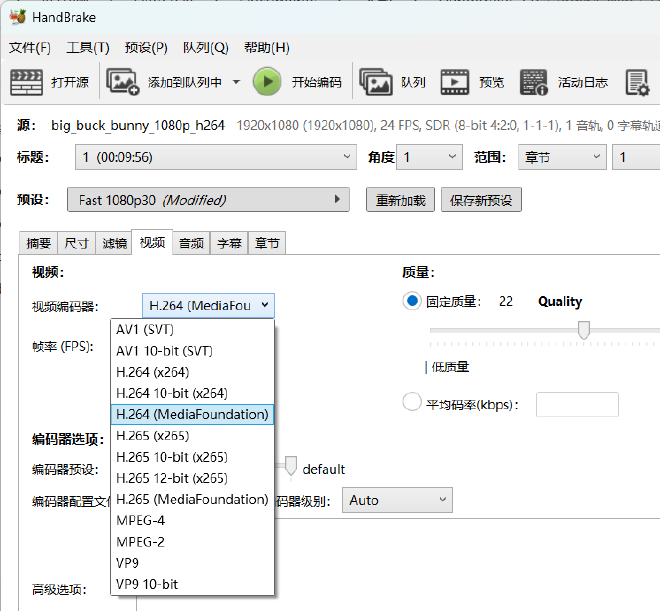The height and width of the screenshot is (611, 660).
Task: Choose H.265 10-bit (x265) encoder
Action: click(x=192, y=457)
